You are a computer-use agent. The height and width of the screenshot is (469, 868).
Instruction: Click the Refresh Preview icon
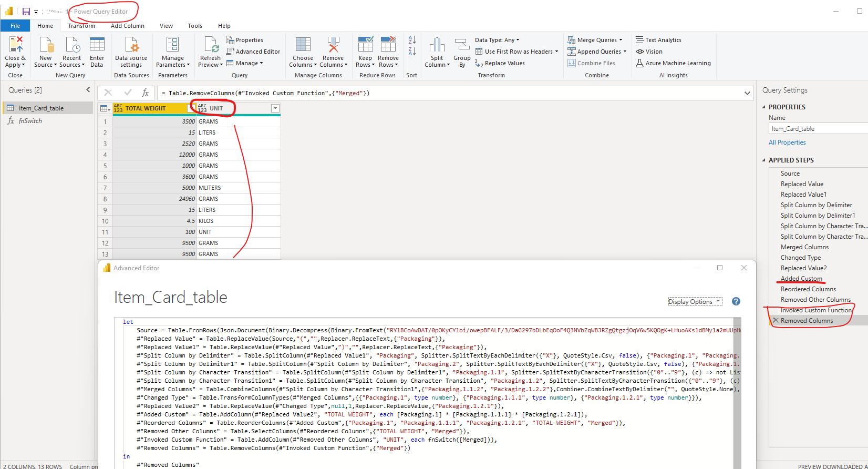click(x=211, y=45)
